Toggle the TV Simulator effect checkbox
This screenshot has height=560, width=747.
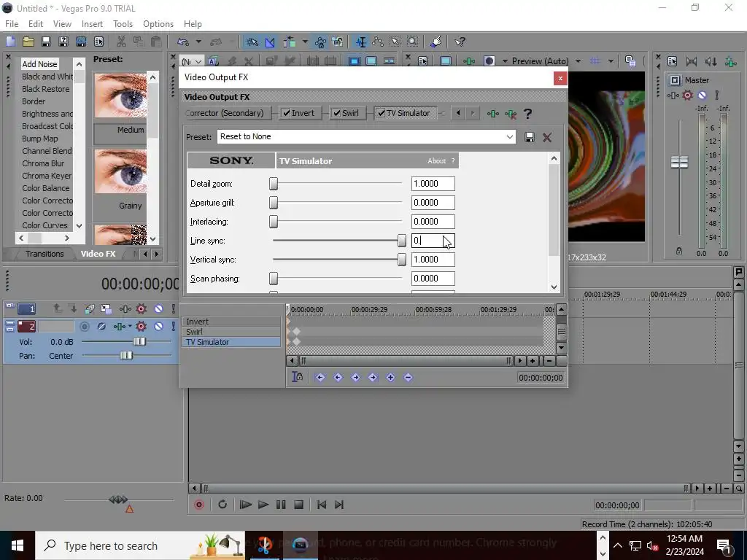(x=381, y=113)
